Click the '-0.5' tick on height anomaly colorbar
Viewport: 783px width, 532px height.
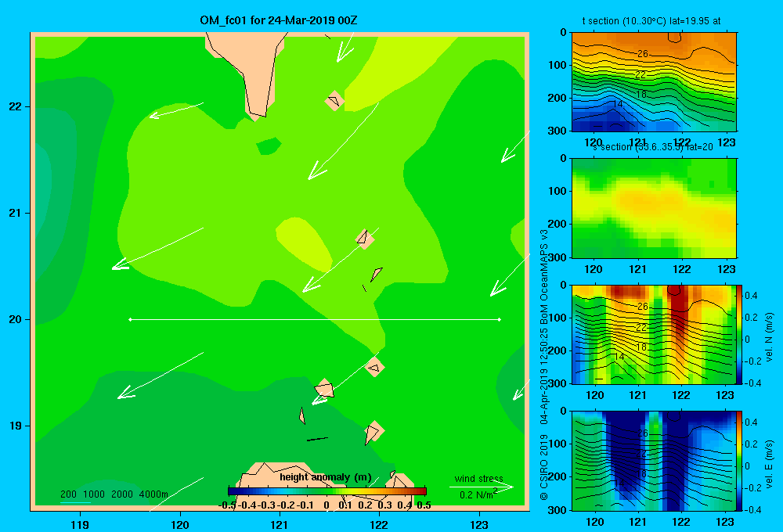[228, 505]
